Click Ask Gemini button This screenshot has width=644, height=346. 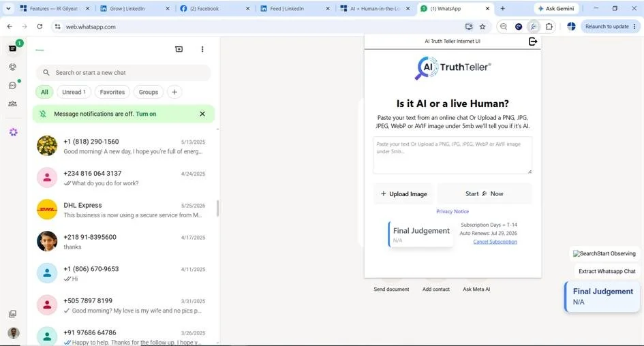pos(556,8)
